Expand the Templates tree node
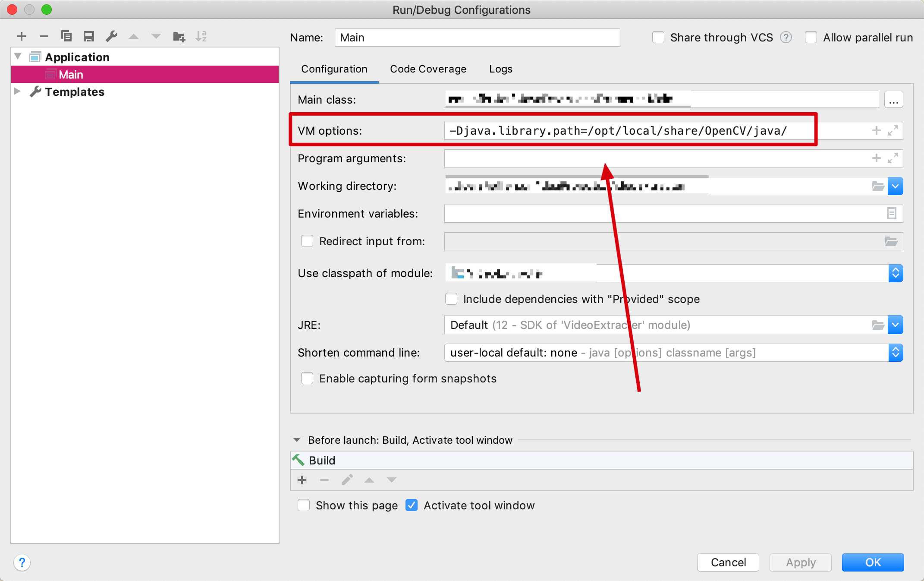This screenshot has height=581, width=924. pyautogui.click(x=17, y=91)
